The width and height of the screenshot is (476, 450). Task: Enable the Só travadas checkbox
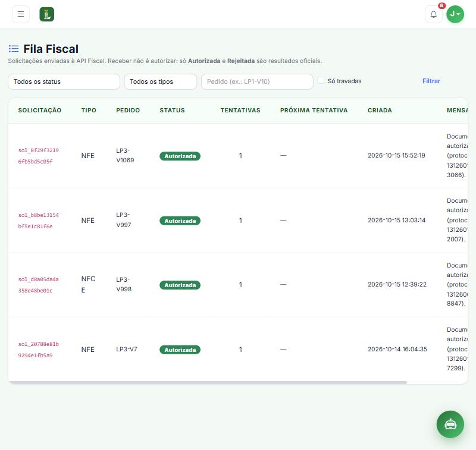coord(321,81)
